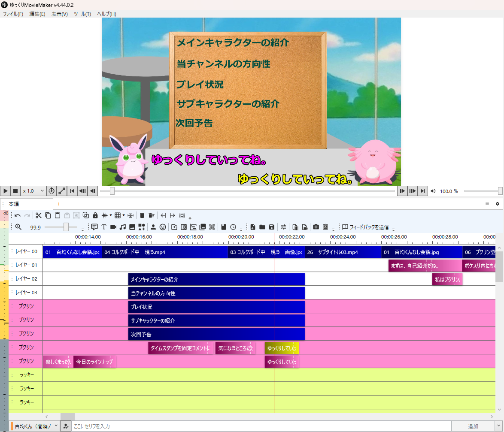Screen dimensions: 504x432
Task: Click the magnifier zoom icon beside 99.9
Action: point(18,227)
